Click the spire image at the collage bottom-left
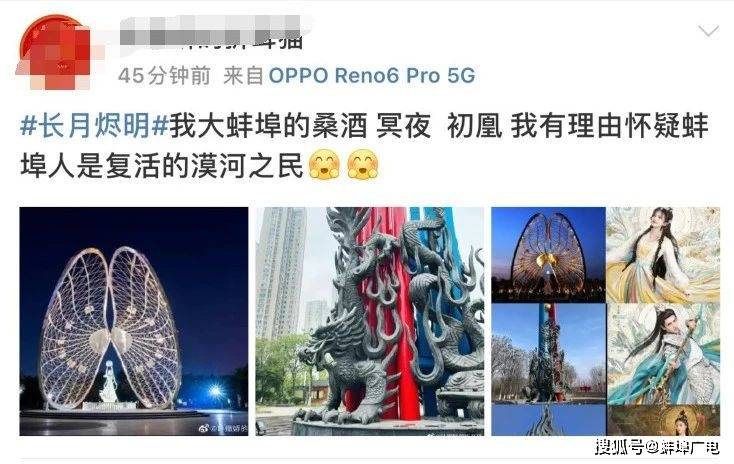Viewport: 734px width, 464px height. tap(548, 420)
